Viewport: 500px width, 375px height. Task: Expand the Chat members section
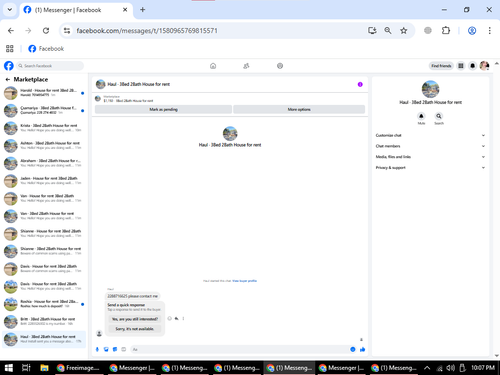click(430, 146)
